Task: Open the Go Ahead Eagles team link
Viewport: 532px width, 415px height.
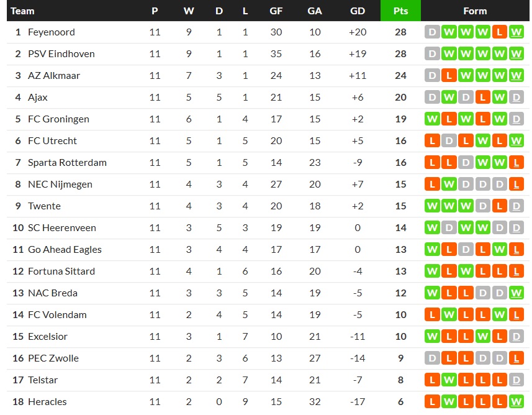Action: coord(65,250)
